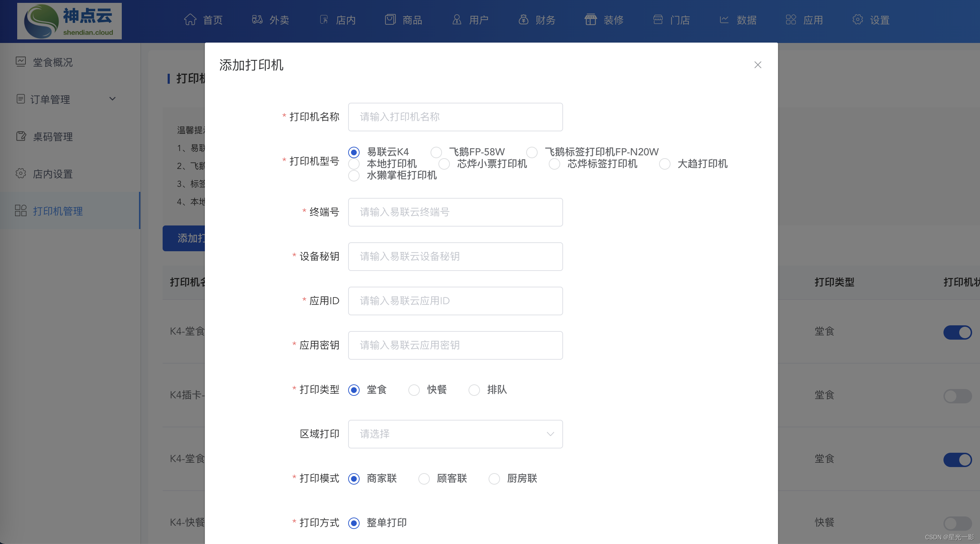This screenshot has width=980, height=544.
Task: Open the 区域打印 dropdown
Action: click(455, 434)
